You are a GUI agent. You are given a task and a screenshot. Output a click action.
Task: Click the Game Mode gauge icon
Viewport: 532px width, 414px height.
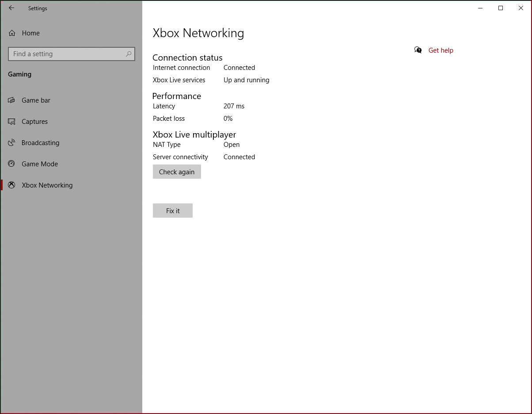[x=12, y=164]
